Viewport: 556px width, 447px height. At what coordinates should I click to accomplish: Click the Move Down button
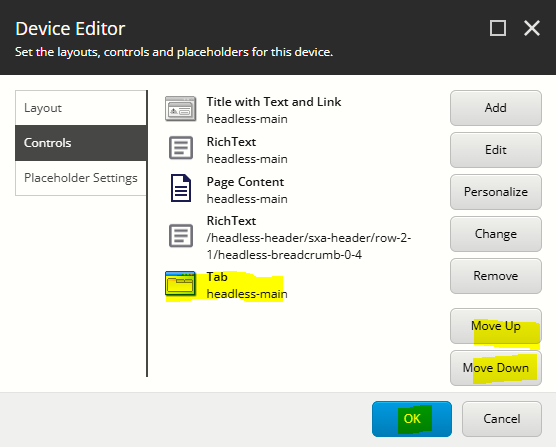coord(496,368)
